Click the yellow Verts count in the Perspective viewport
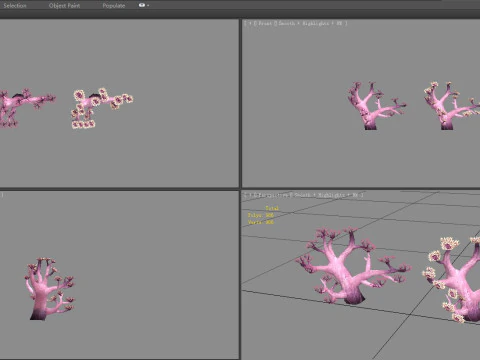 261,222
